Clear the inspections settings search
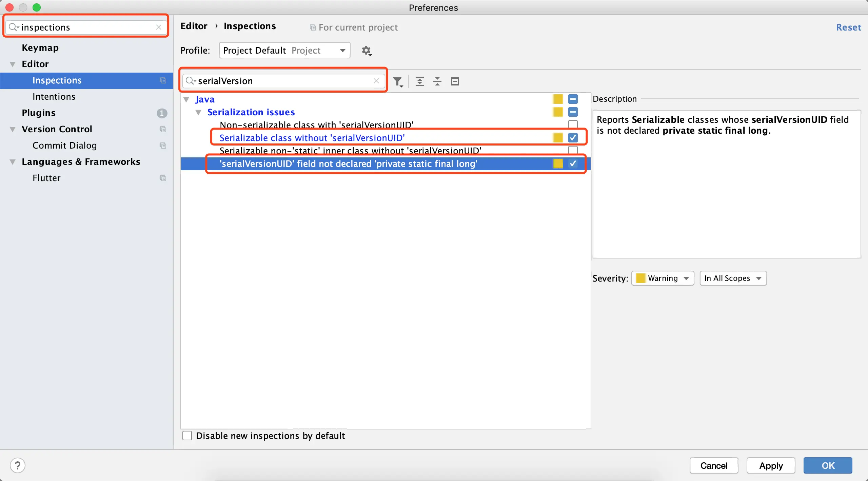 [158, 27]
